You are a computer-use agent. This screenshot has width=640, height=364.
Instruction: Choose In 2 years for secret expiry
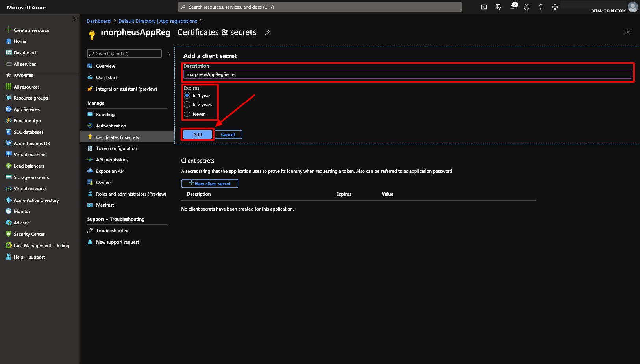click(x=187, y=105)
